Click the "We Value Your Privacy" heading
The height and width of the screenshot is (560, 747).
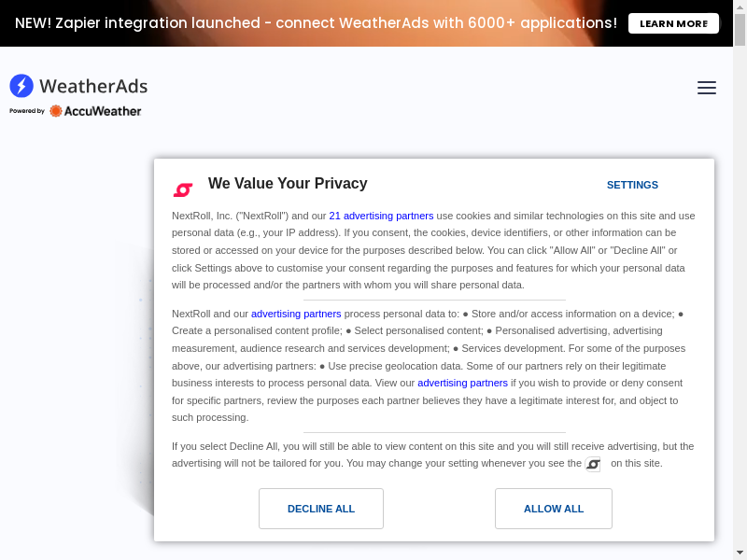[x=288, y=184]
